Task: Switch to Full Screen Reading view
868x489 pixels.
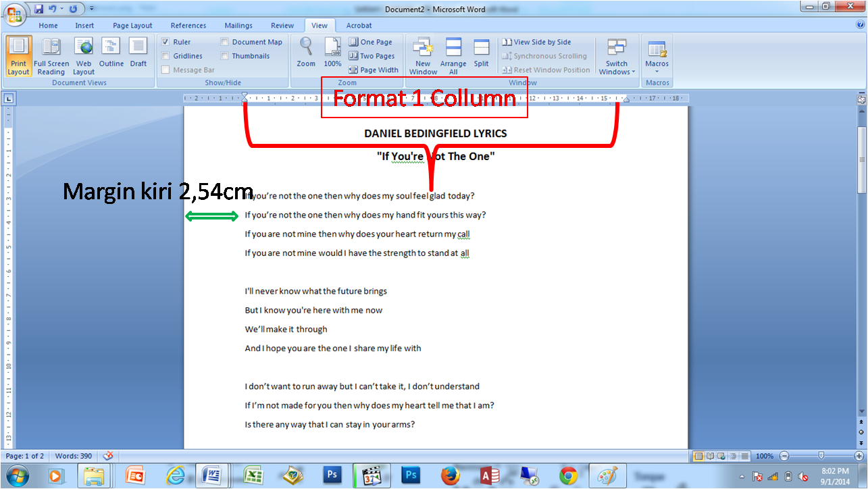Action: [51, 56]
